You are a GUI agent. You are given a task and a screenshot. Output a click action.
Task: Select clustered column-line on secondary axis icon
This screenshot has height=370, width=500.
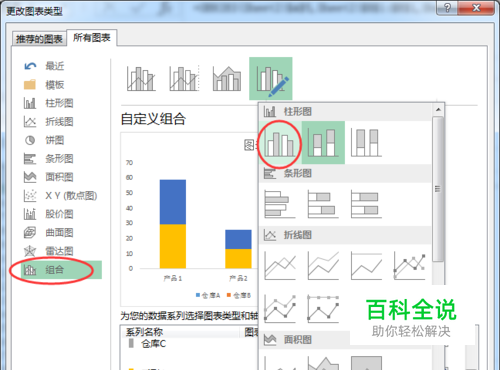[x=184, y=79]
